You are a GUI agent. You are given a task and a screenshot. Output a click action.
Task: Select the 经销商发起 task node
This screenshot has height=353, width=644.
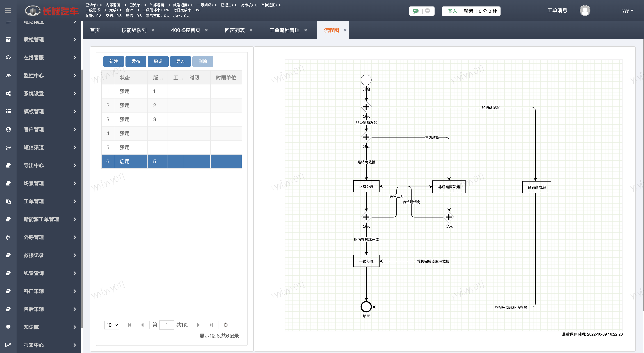[x=537, y=187]
